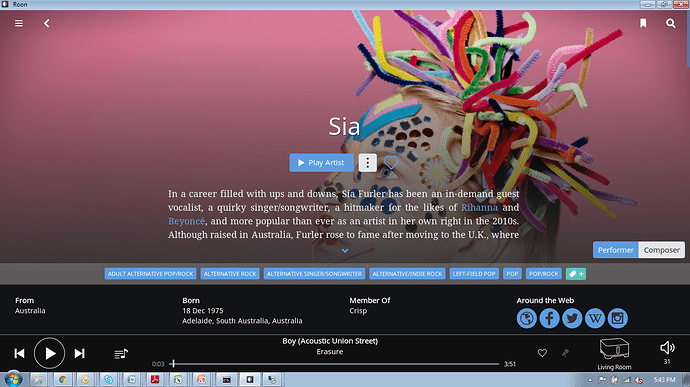The image size is (690, 387).
Task: Open the Living Room zone selector
Action: tap(614, 354)
